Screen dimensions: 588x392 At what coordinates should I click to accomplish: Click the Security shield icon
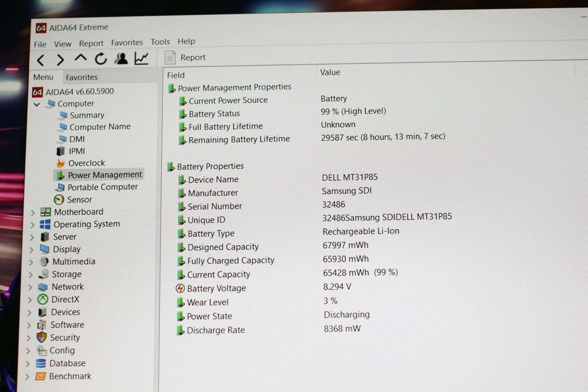tap(42, 338)
